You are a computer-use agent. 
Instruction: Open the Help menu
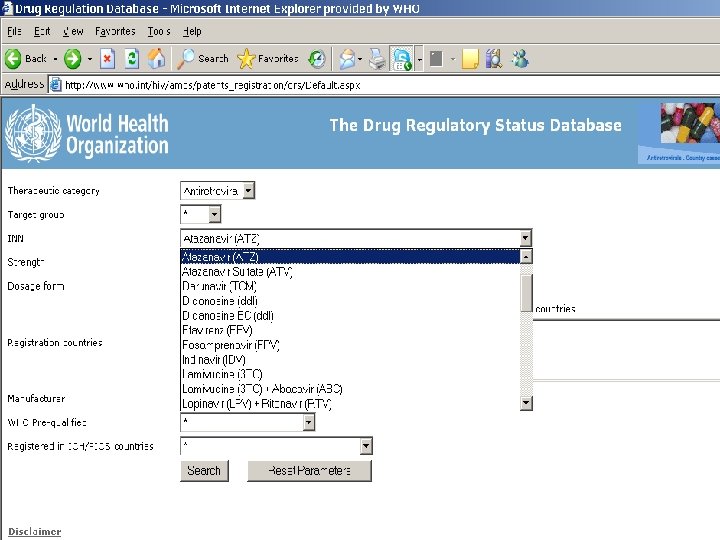click(x=192, y=31)
